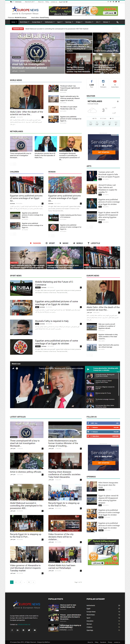Go to pagination page 2
130x644 pixels.
(x=16, y=582)
